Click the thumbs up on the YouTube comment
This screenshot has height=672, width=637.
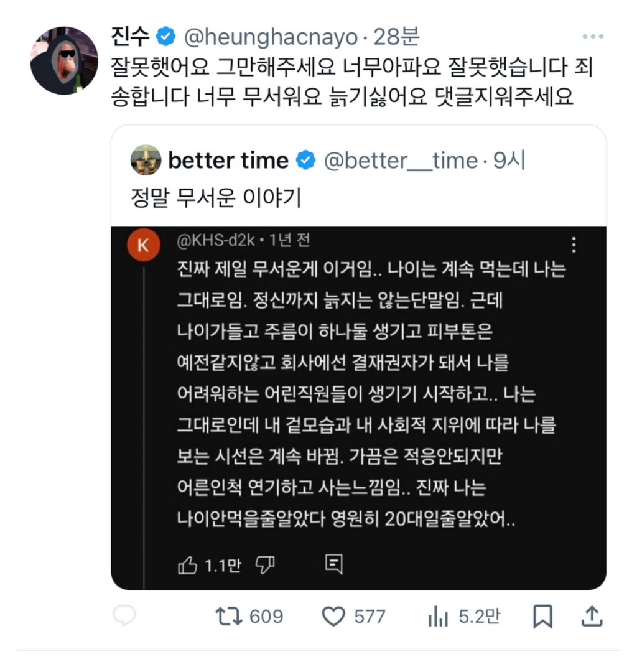tap(186, 565)
